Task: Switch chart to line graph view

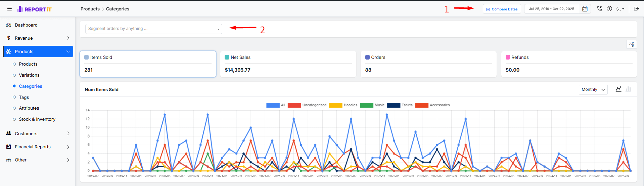Action: [618, 89]
